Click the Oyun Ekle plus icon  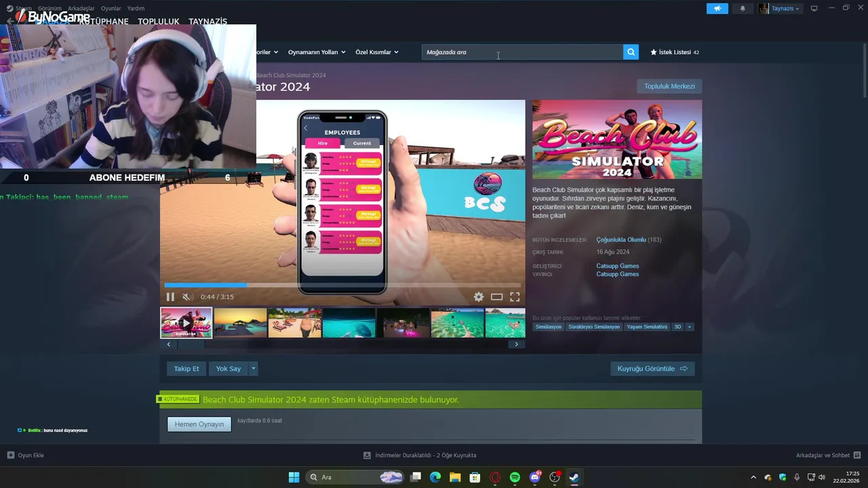point(10,455)
